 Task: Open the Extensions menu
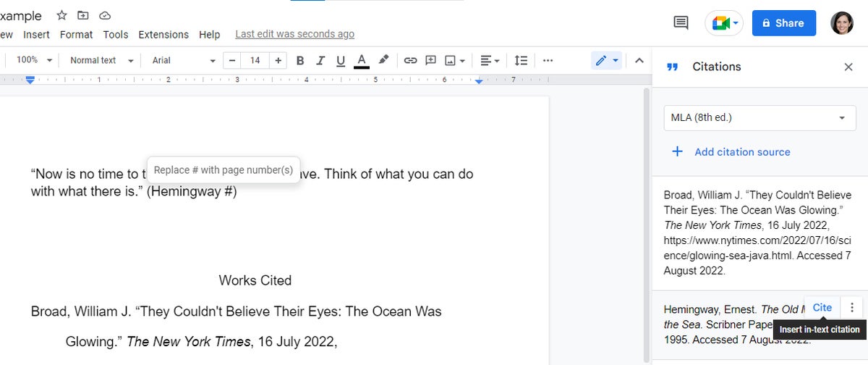163,34
